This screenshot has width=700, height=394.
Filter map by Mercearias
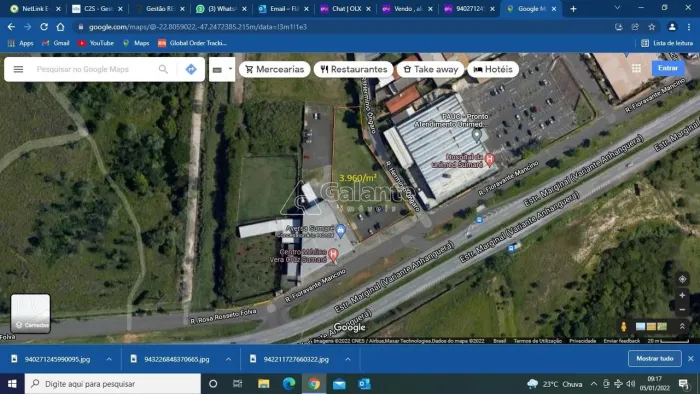pyautogui.click(x=275, y=69)
